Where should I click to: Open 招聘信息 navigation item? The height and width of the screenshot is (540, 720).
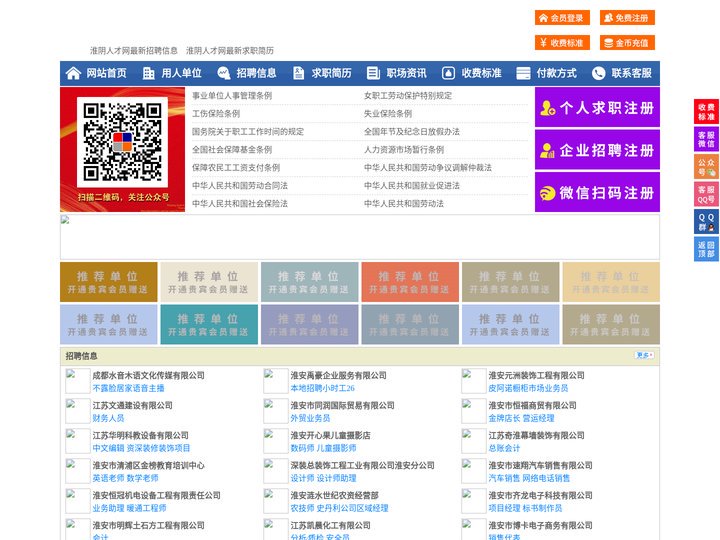pyautogui.click(x=256, y=73)
